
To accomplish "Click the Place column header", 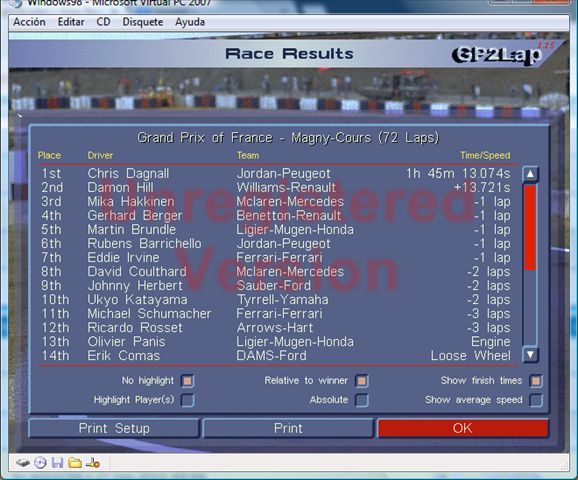I will tap(49, 156).
